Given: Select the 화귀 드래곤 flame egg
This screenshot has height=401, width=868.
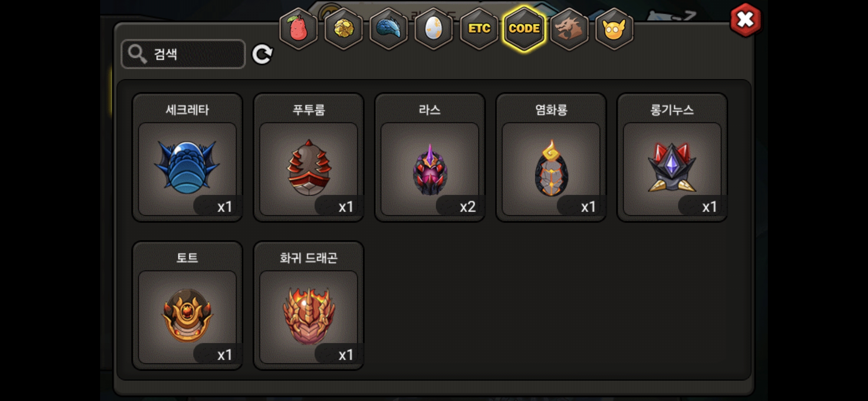Looking at the screenshot, I should [309, 306].
